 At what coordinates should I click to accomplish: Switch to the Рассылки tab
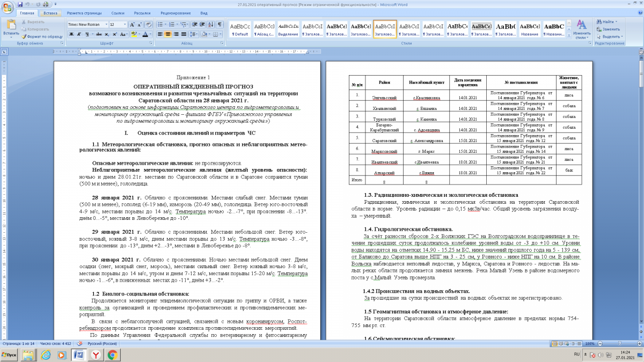(142, 12)
